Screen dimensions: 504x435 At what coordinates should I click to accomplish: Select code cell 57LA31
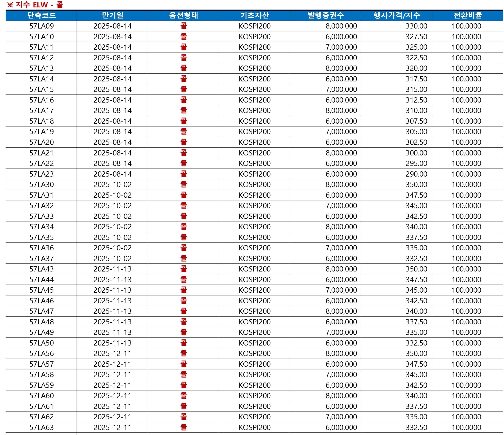[42, 195]
